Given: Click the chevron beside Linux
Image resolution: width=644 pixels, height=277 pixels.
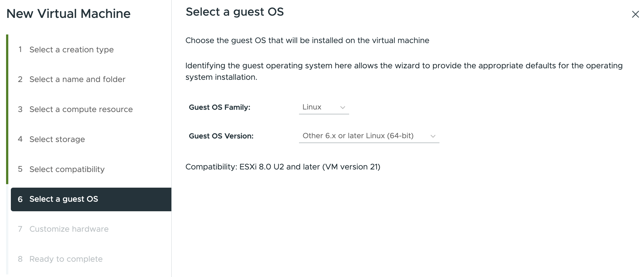Looking at the screenshot, I should click(342, 108).
